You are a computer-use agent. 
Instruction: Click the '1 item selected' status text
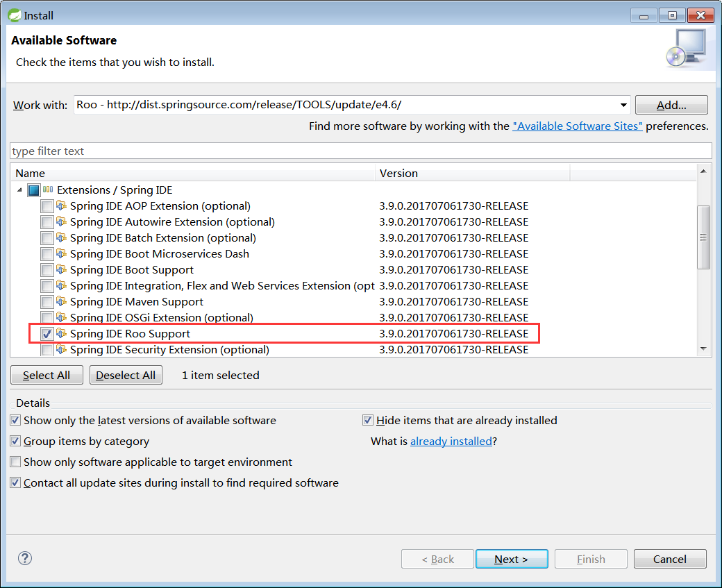click(221, 376)
